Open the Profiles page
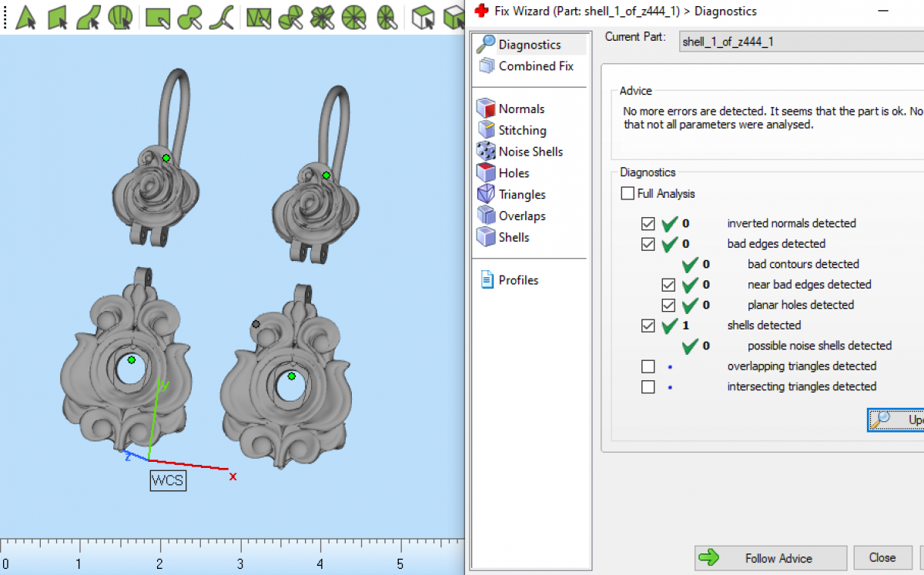Screen dimensions: 924x575 point(517,280)
